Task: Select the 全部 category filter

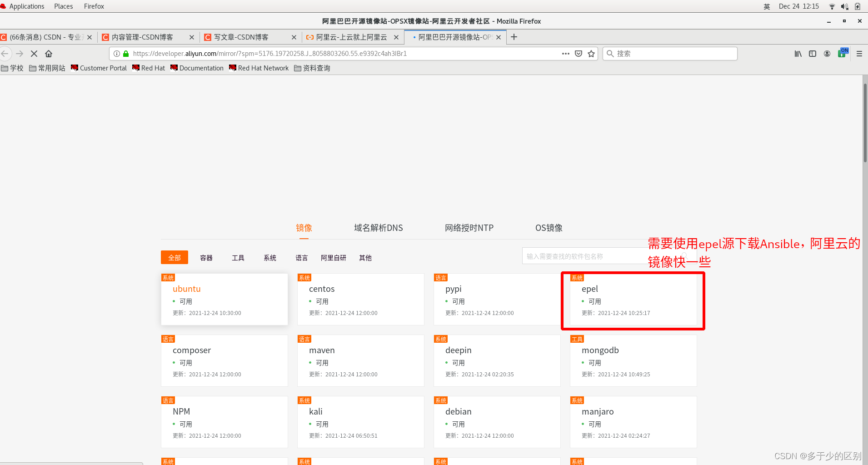Action: (x=175, y=258)
